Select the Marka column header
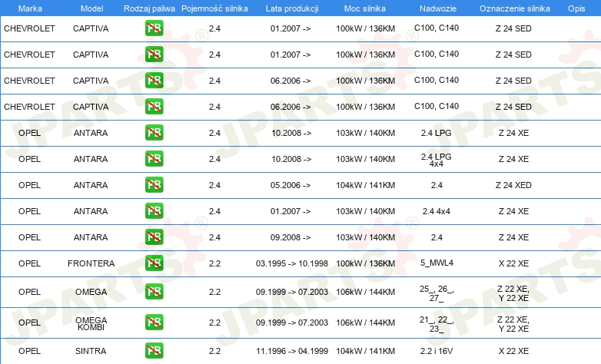The width and height of the screenshot is (601, 364). pos(30,8)
